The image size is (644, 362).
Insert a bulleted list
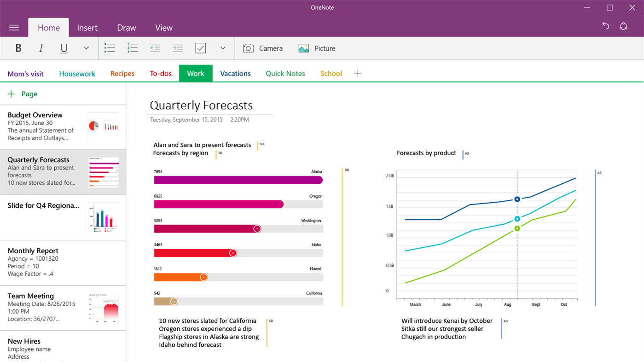110,48
